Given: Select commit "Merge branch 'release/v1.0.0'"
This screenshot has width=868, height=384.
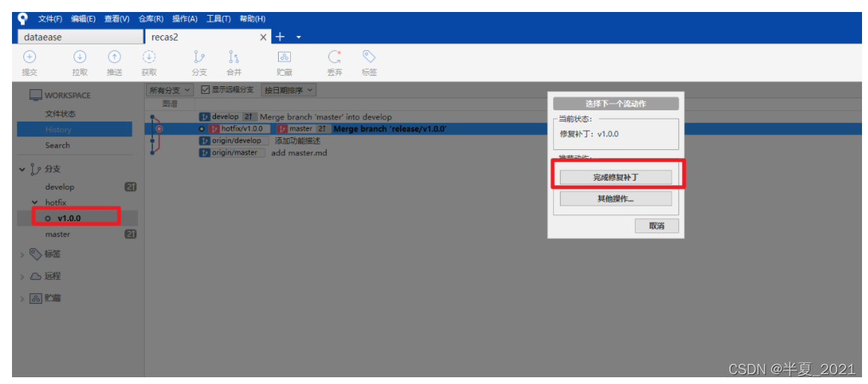Looking at the screenshot, I should pos(390,128).
